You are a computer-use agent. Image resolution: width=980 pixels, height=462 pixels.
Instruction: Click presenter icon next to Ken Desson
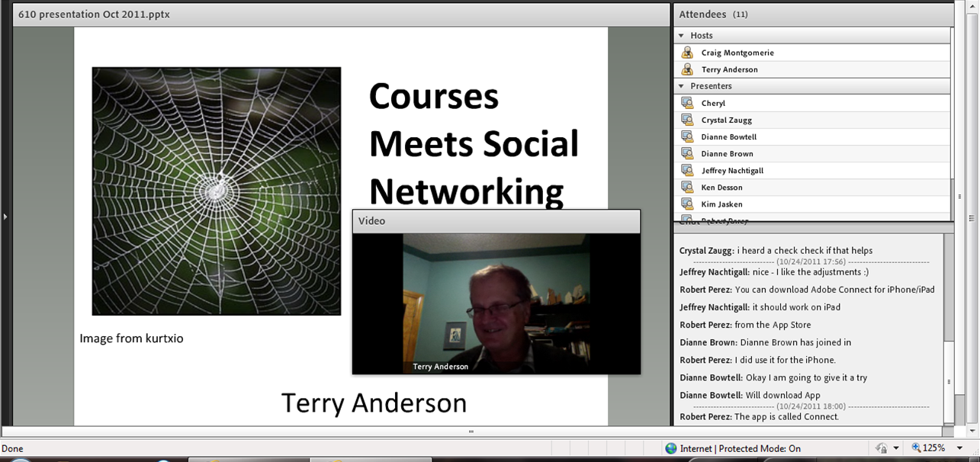click(x=687, y=187)
